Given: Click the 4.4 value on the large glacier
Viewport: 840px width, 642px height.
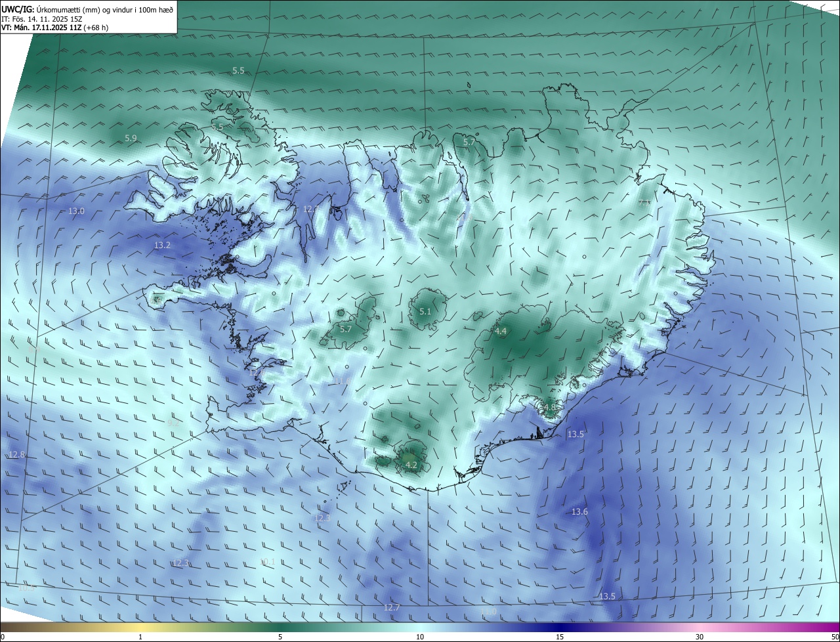Looking at the screenshot, I should click(501, 332).
